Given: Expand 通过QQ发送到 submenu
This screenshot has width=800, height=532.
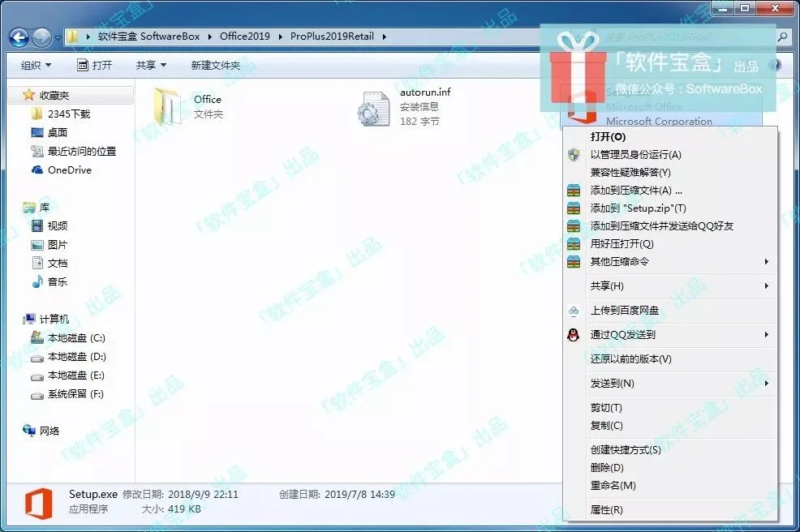Looking at the screenshot, I should (670, 335).
